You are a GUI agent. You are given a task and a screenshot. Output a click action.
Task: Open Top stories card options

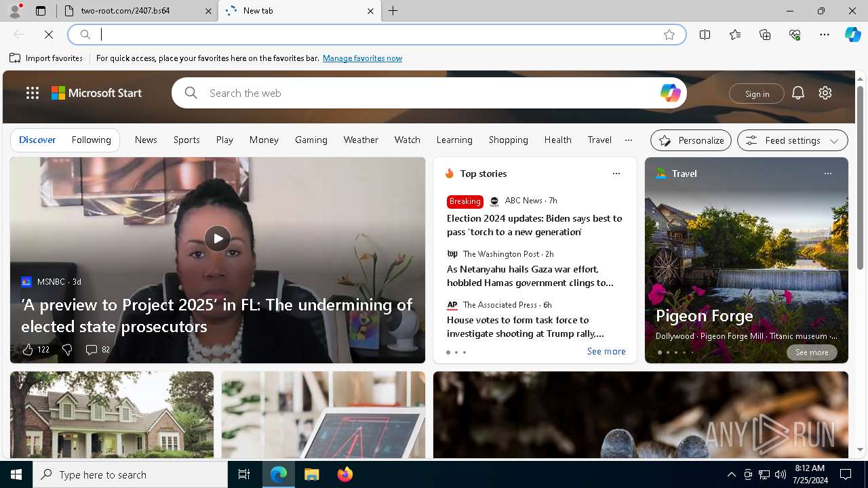pyautogui.click(x=616, y=174)
